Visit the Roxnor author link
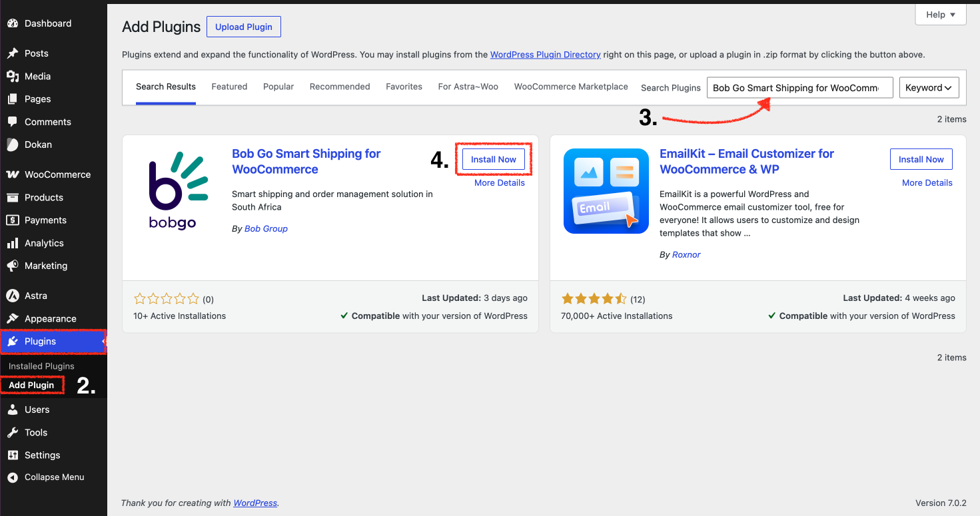This screenshot has width=980, height=516. pos(687,255)
